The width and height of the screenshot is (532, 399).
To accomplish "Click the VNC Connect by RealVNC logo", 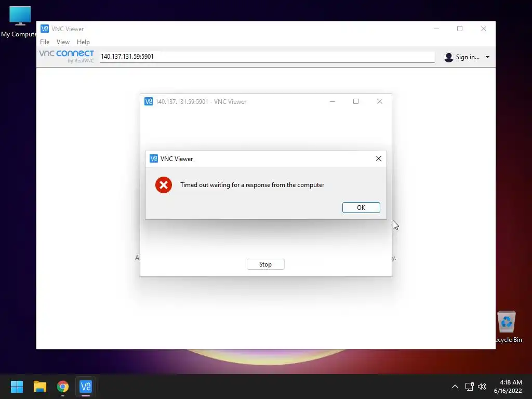I will point(66,56).
